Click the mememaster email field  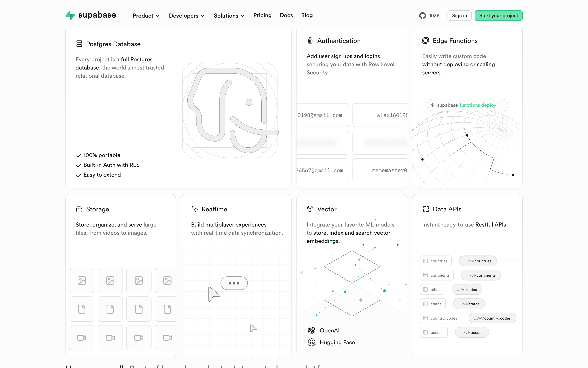click(x=380, y=170)
